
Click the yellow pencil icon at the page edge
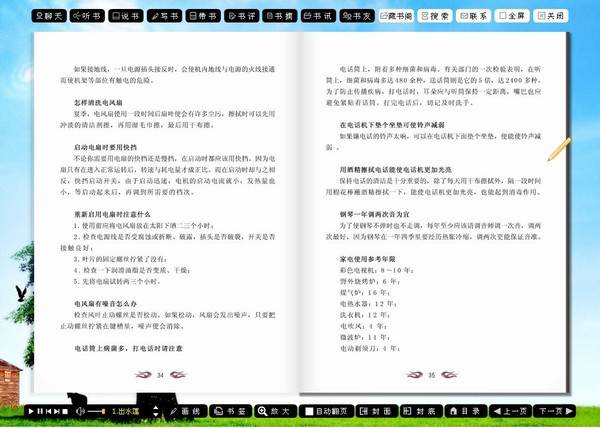pos(559,149)
